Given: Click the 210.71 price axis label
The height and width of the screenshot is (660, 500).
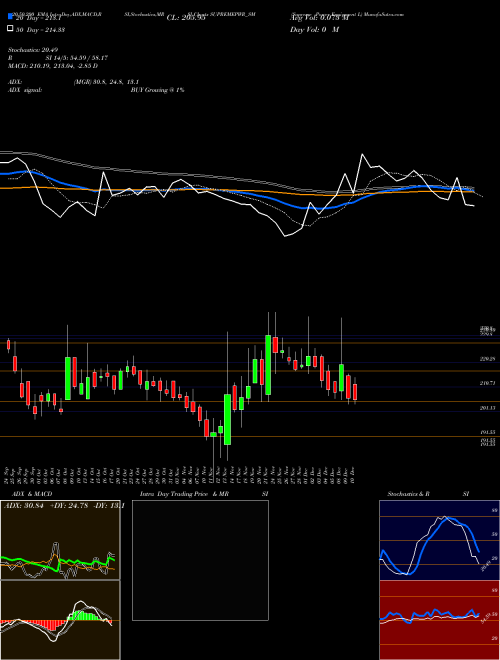Looking at the screenshot, I should coord(487,383).
